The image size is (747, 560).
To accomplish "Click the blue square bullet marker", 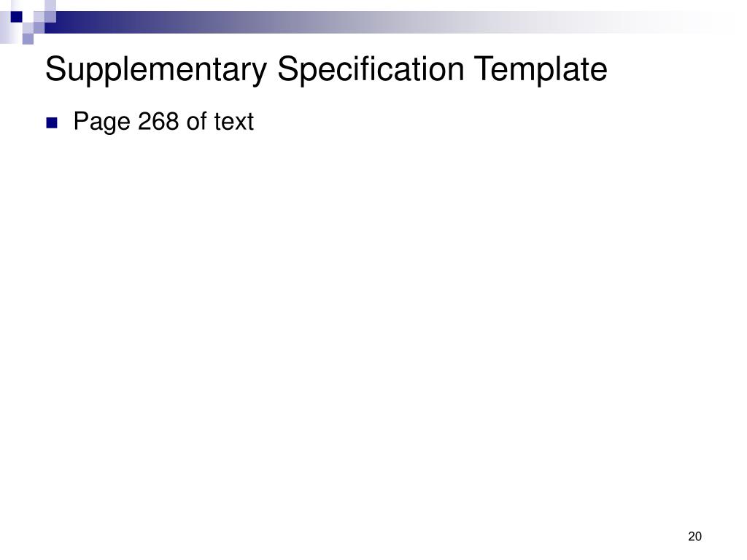I will 52,122.
